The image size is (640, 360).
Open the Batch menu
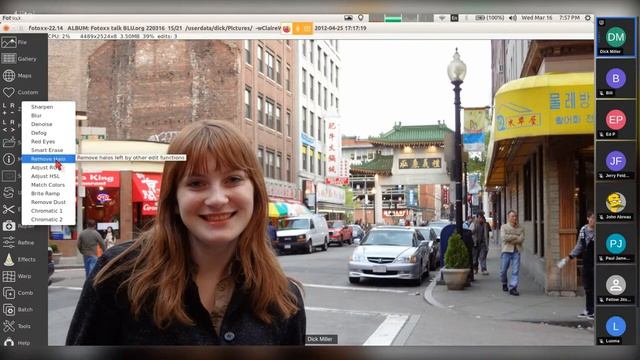tap(17, 309)
